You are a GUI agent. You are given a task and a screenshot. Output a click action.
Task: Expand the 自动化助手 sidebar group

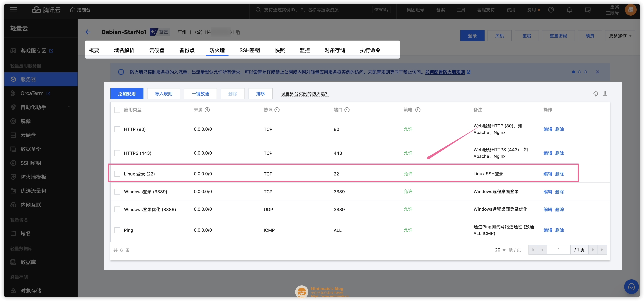41,107
